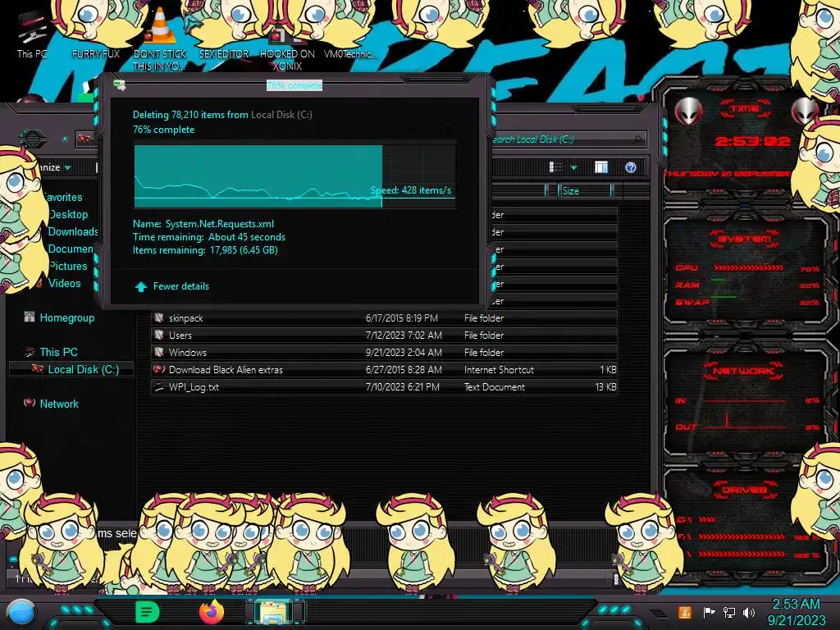Select This PC in the navigation pane
The image size is (840, 630).
pos(58,352)
